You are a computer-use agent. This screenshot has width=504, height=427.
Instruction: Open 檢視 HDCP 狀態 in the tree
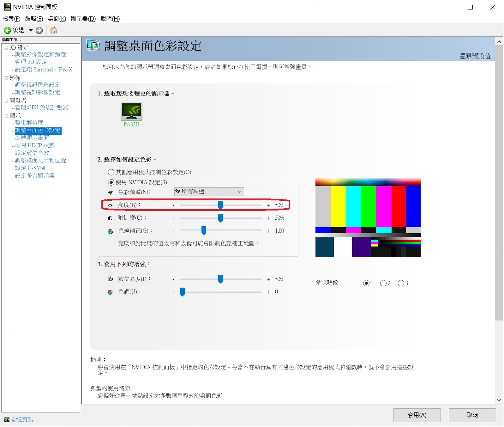tap(35, 145)
